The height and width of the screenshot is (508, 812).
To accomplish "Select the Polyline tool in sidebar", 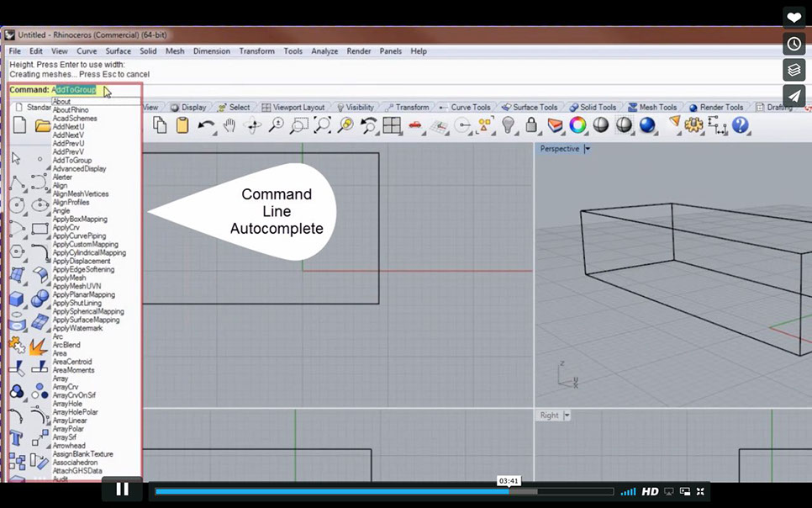I will pyautogui.click(x=17, y=182).
